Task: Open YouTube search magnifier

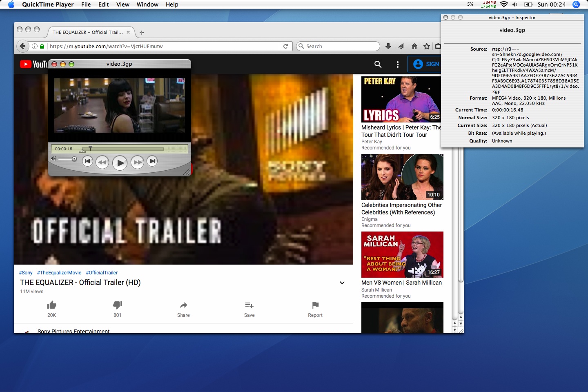Action: [x=378, y=64]
